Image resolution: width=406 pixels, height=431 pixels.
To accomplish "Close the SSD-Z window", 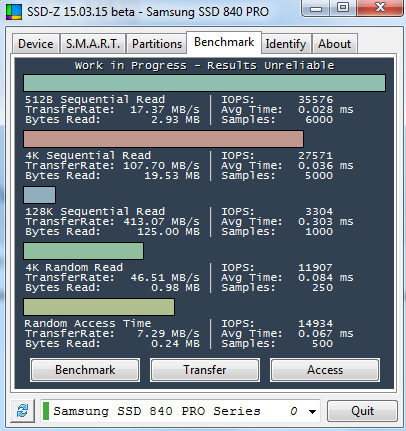I will click(380, 8).
